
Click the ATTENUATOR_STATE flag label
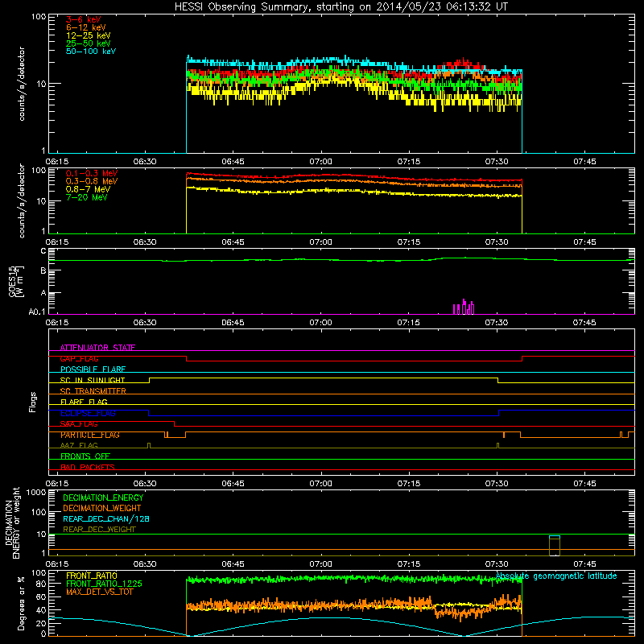pos(97,348)
